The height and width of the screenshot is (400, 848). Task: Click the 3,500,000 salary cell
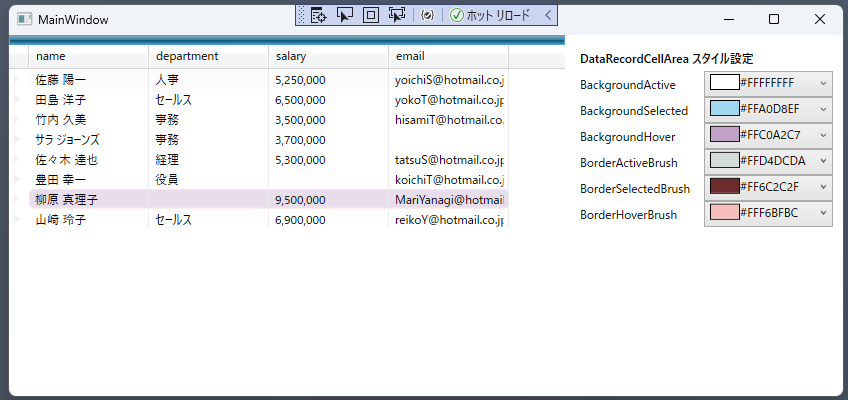[329, 120]
